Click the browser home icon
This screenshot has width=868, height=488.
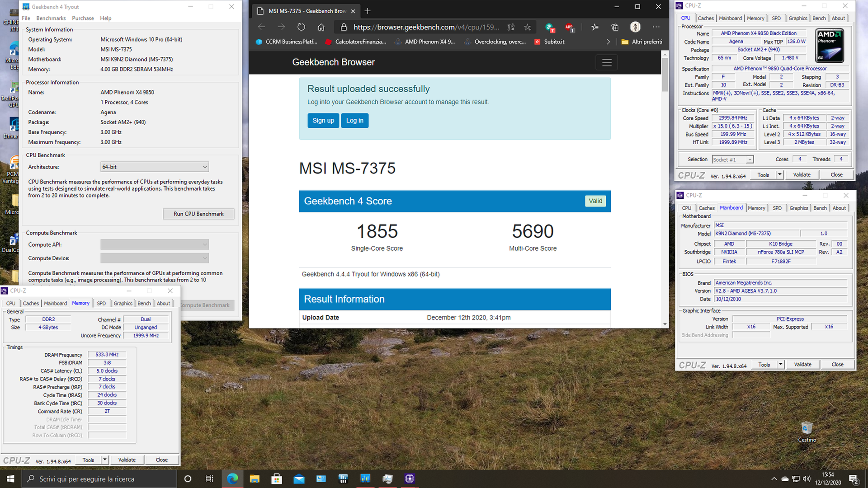(321, 27)
